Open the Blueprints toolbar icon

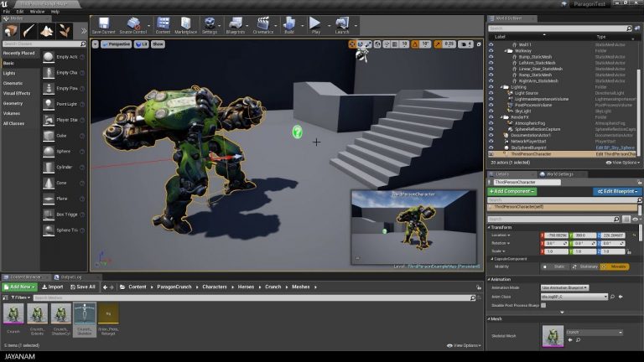coord(235,24)
